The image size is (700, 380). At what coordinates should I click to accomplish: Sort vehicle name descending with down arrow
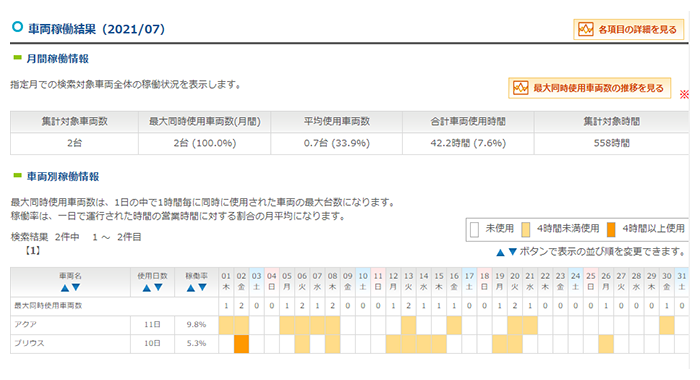76,288
